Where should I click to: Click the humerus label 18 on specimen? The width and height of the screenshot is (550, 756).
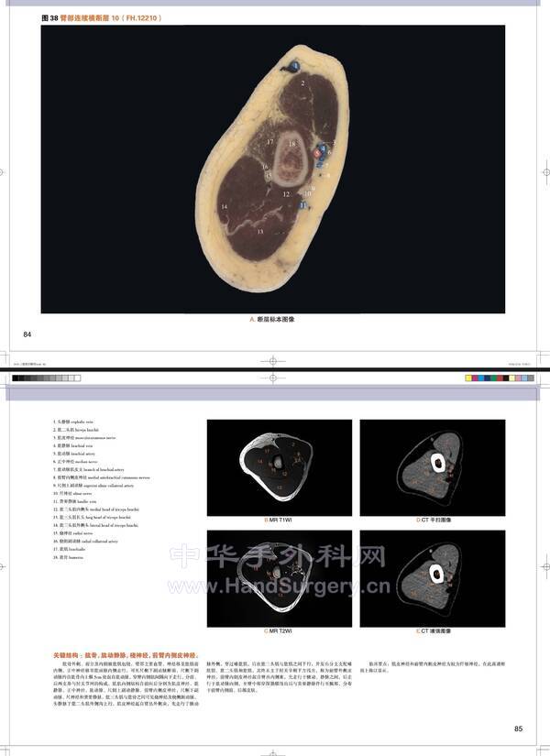click(x=292, y=144)
